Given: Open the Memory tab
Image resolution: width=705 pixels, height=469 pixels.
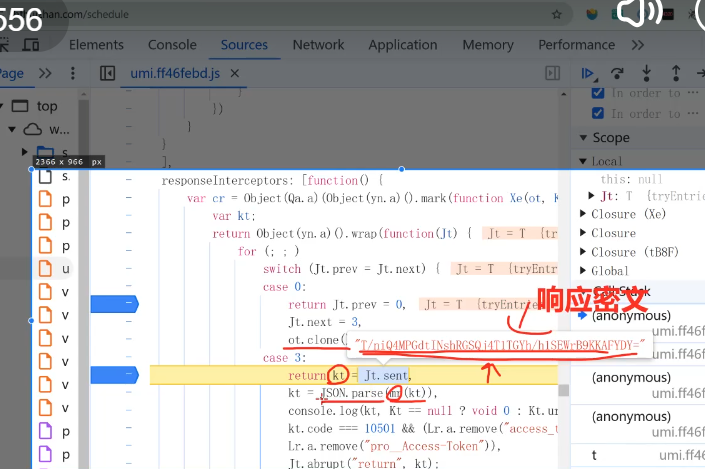Looking at the screenshot, I should pyautogui.click(x=488, y=45).
